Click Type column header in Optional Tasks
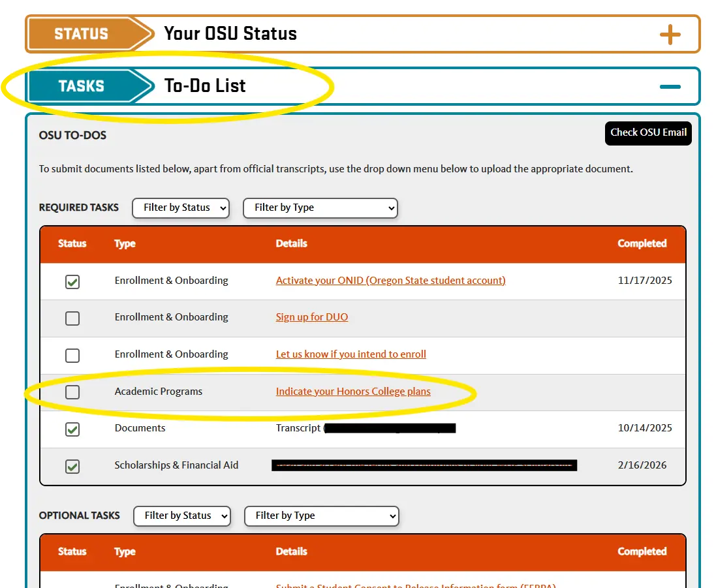Screen dimensions: 716x588 point(125,551)
